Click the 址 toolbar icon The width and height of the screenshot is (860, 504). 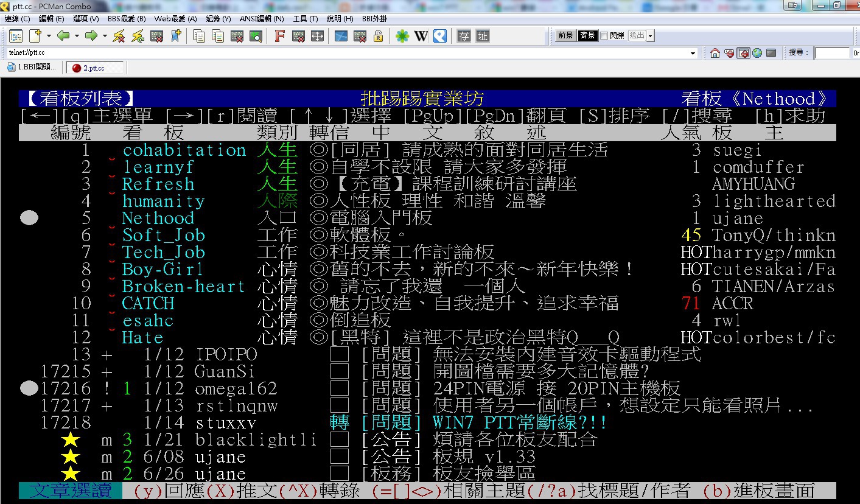483,36
